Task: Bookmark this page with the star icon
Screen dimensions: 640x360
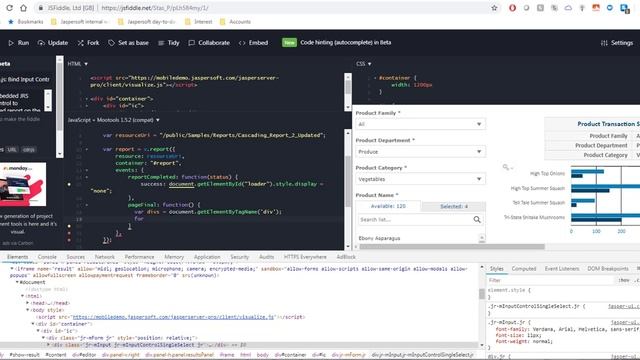Action: [x=494, y=8]
